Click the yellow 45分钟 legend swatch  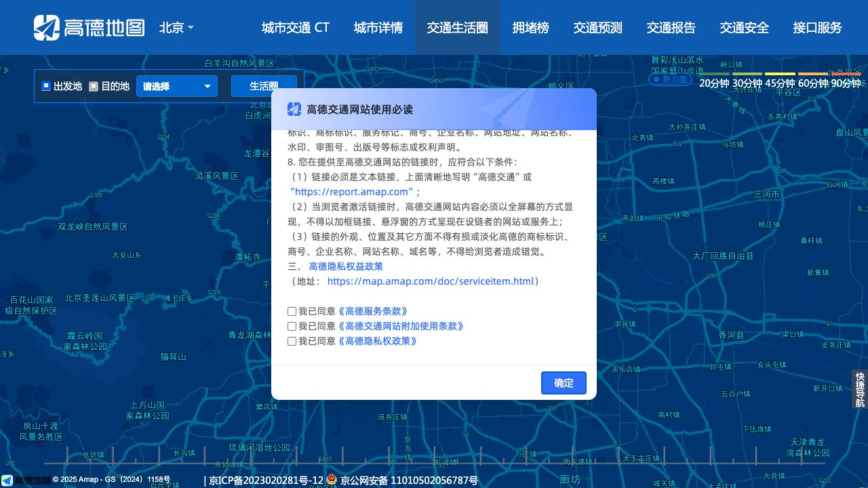click(x=780, y=74)
